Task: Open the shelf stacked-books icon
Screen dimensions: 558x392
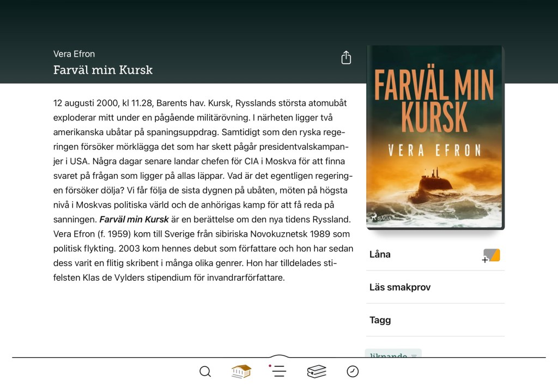Action: [x=317, y=371]
